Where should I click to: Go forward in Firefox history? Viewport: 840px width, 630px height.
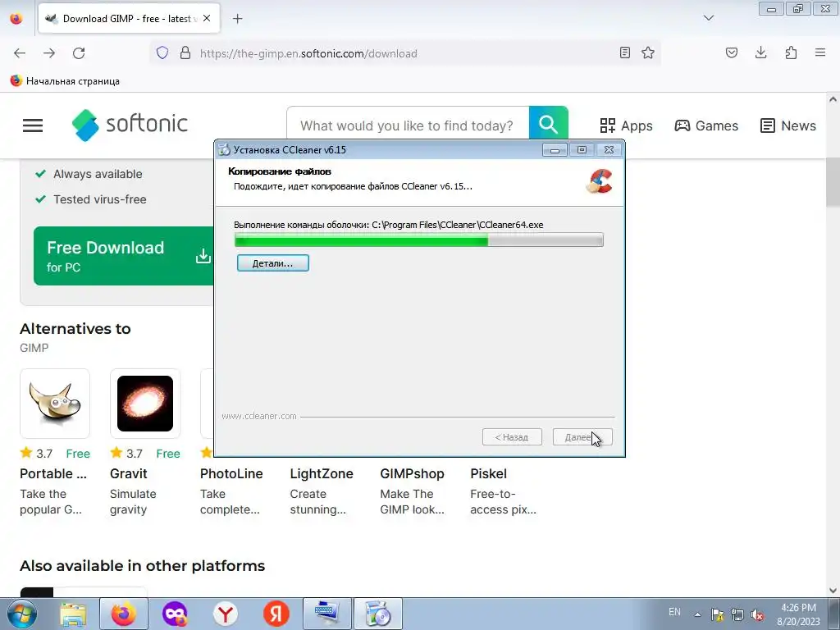coord(49,53)
